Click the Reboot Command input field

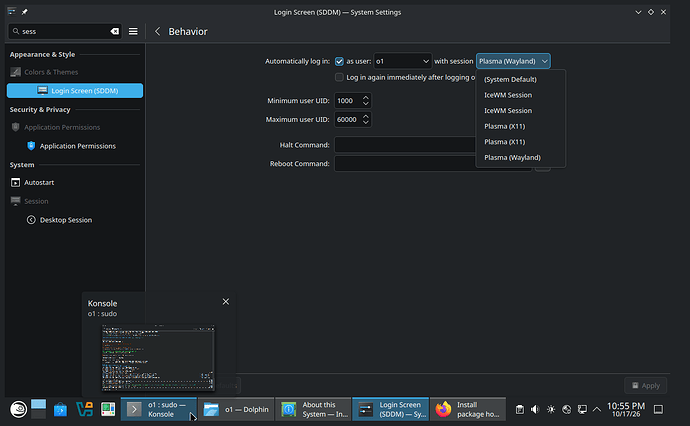tap(405, 164)
